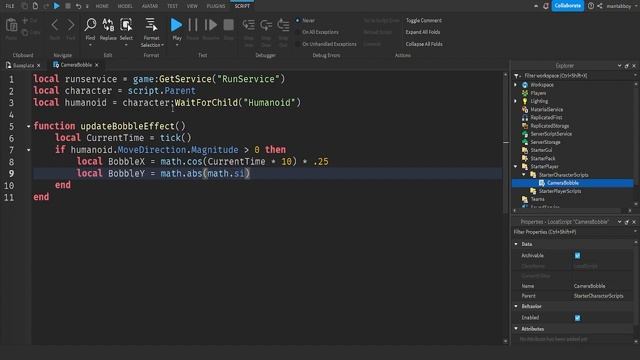Click the Explorer filter funnel icon
This screenshot has width=640, height=360.
click(517, 76)
